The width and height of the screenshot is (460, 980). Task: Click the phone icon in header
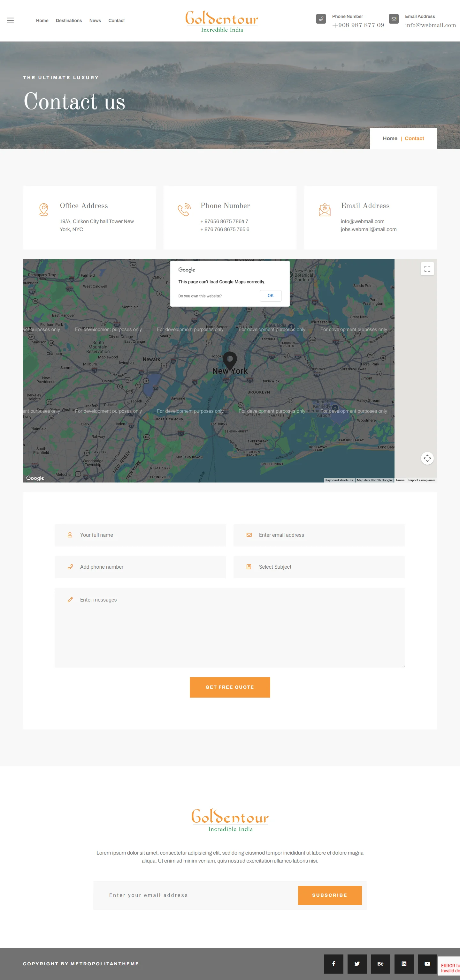[x=321, y=19]
